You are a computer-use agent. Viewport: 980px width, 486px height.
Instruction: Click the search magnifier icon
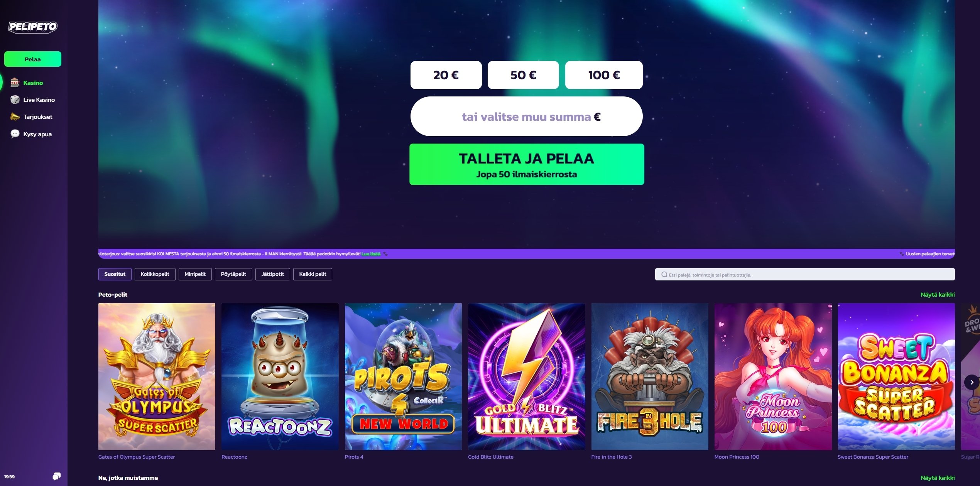pyautogui.click(x=664, y=275)
